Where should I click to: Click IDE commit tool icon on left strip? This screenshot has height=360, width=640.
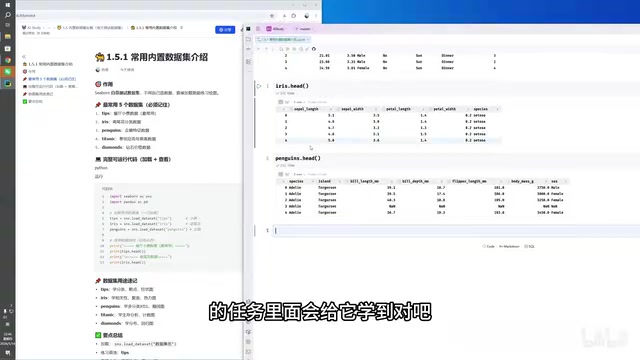point(248,49)
